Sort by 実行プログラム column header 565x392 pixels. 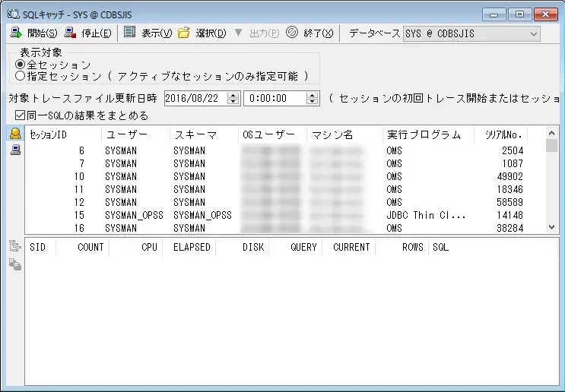tap(423, 134)
